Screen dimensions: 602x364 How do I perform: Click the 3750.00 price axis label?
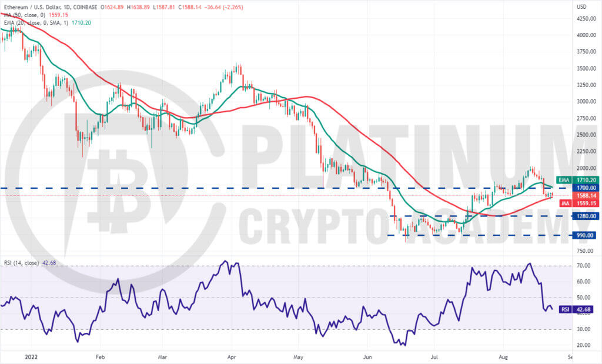(586, 51)
